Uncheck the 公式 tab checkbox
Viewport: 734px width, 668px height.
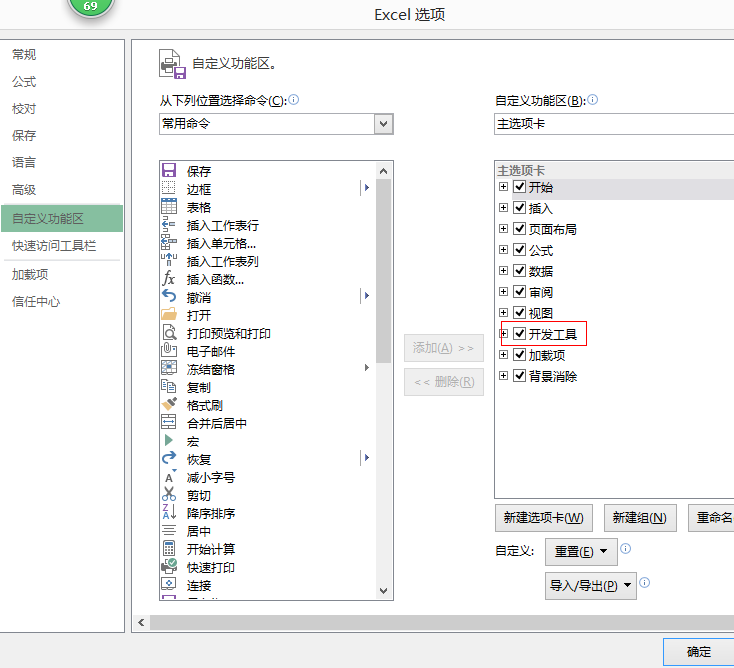point(519,250)
